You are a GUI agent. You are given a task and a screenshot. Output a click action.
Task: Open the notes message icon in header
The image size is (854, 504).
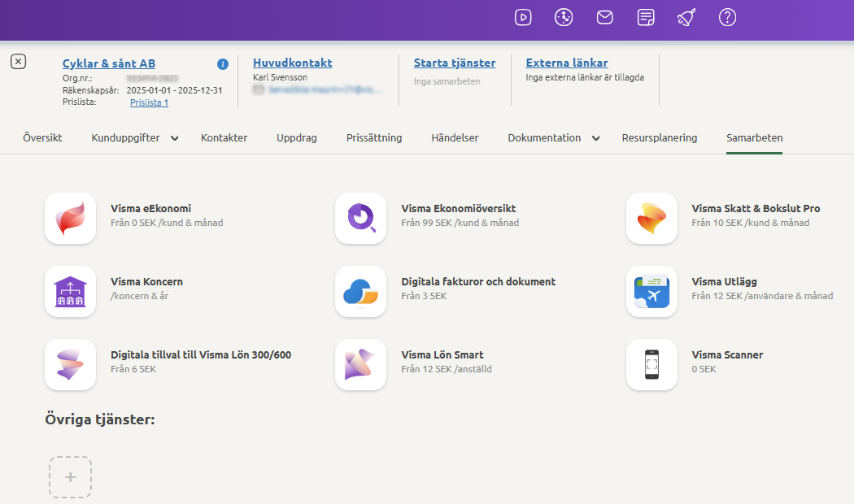click(646, 17)
